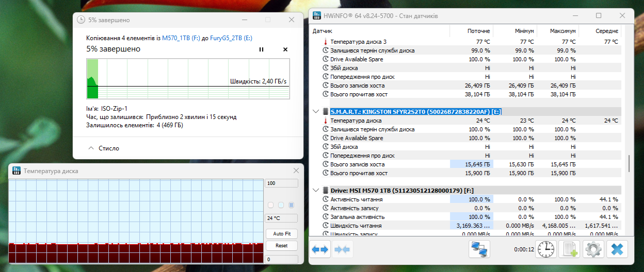Click the Поточне column header
This screenshot has width=644, height=272.
(x=472, y=31)
